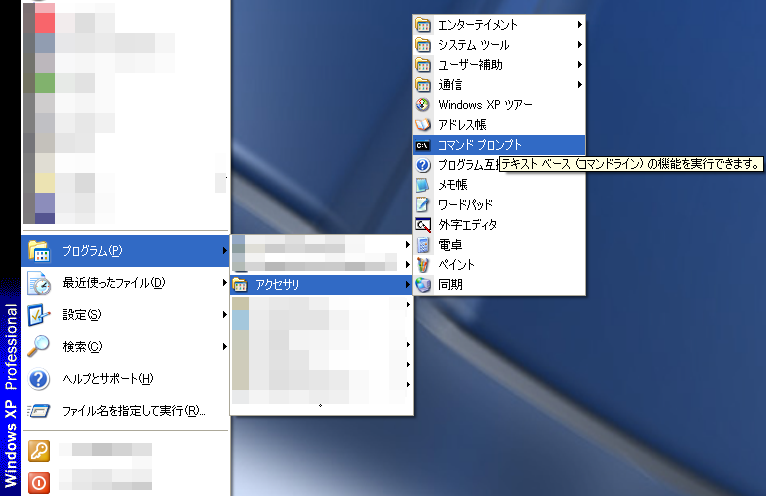Expand the 検索(C) submenu arrow

tap(224, 346)
